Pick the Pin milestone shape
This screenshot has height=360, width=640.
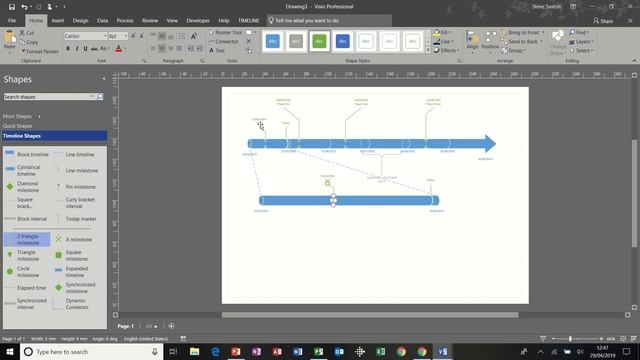click(77, 187)
